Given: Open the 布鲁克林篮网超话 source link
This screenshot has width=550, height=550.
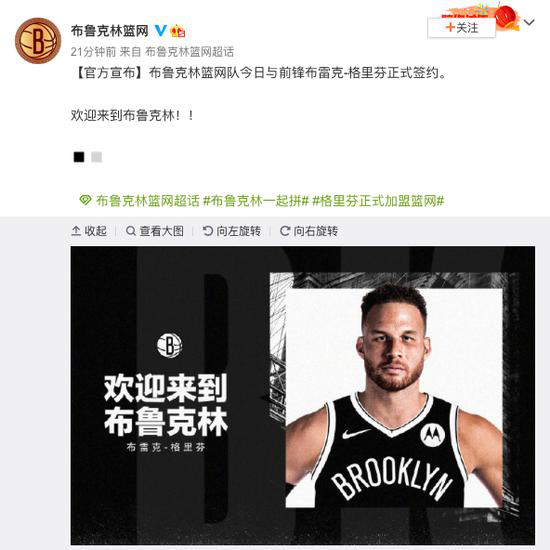Looking at the screenshot, I should point(189,52).
